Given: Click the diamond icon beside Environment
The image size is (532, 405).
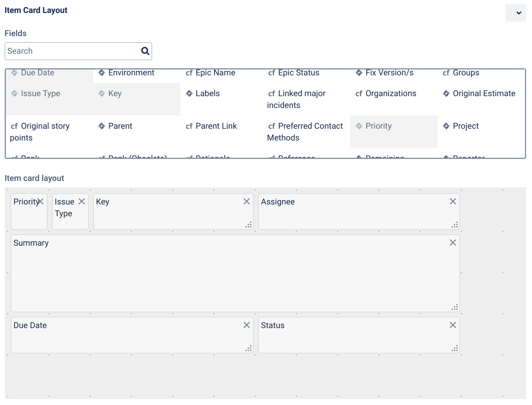Looking at the screenshot, I should [x=101, y=73].
